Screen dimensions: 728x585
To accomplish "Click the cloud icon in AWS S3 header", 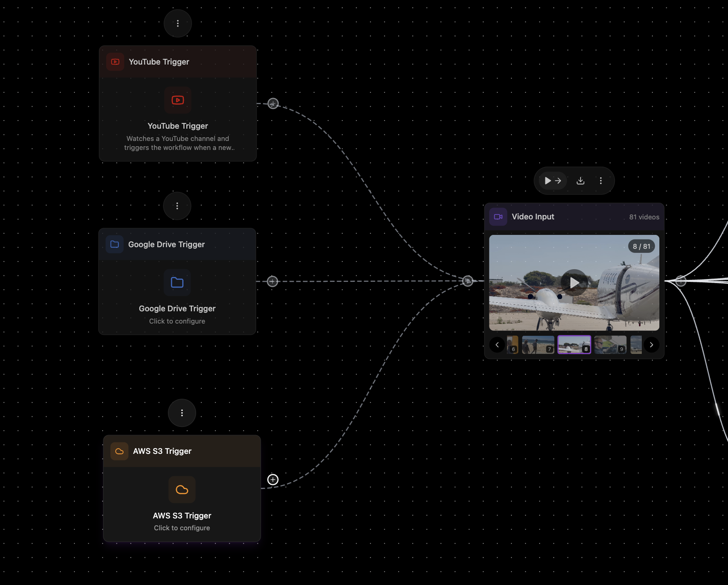I will [119, 451].
